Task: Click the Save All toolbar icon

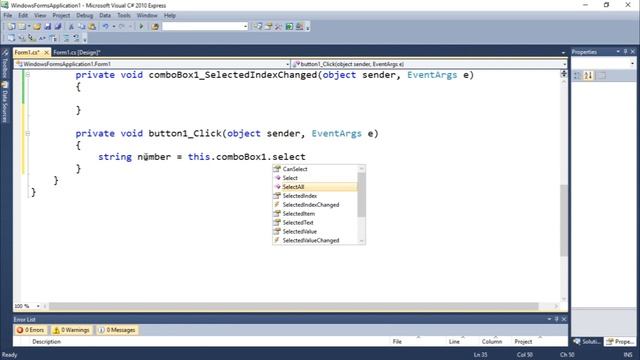Action: (x=58, y=27)
